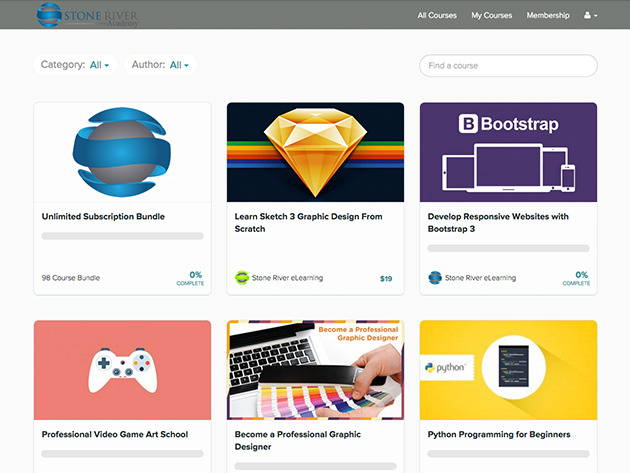This screenshot has width=630, height=473.
Task: Click the Stone River Academy logo
Action: [x=87, y=15]
